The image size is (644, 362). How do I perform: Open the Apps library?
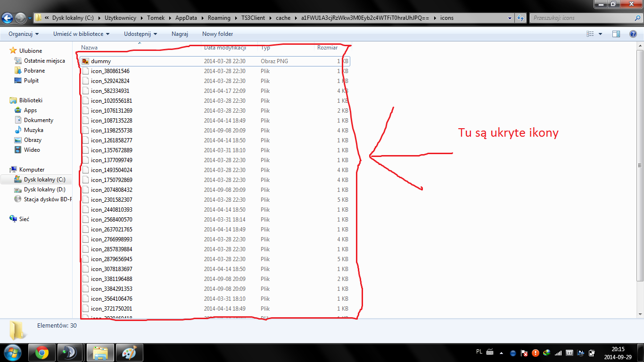[30, 110]
